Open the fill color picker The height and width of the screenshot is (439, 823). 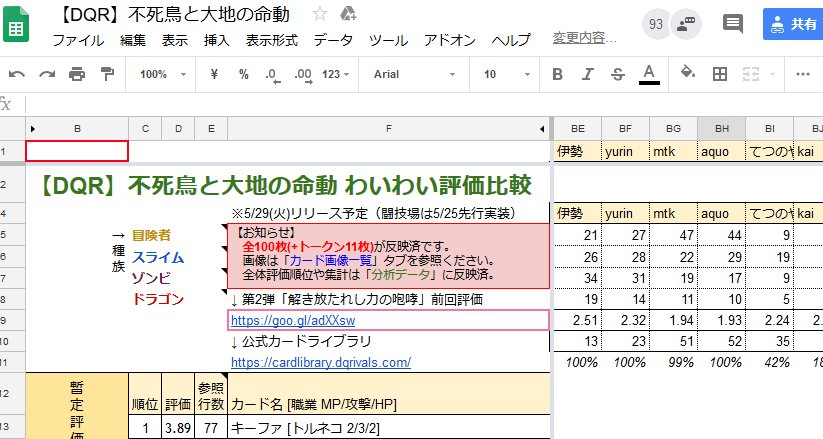pos(688,73)
